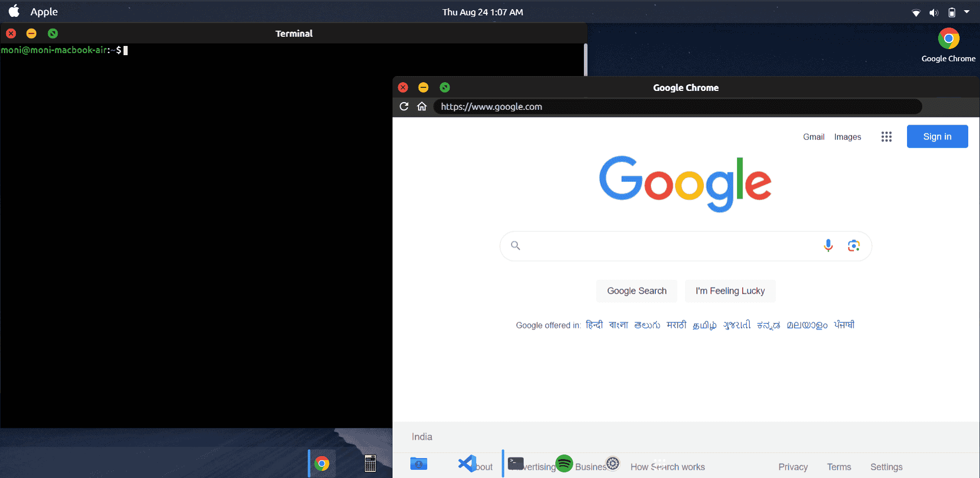Open the Apple activities menu
The height and width of the screenshot is (478, 980).
point(44,12)
